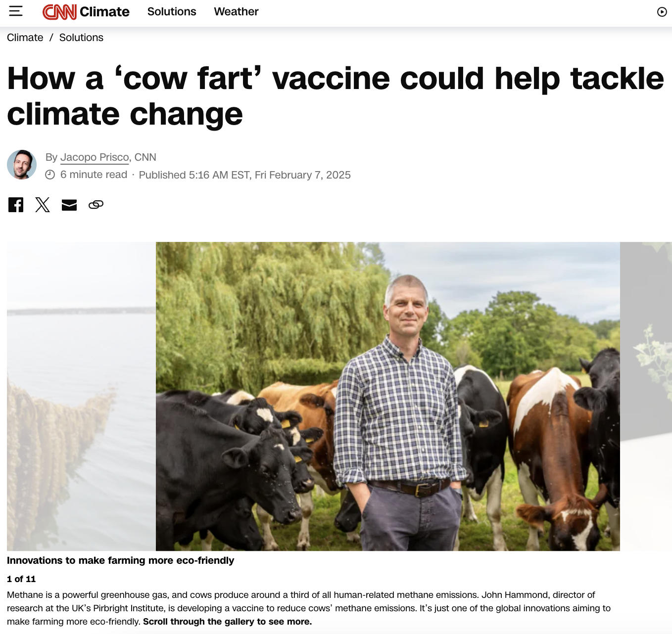Share article on X
Viewport: 672px width, 634px height.
point(43,205)
